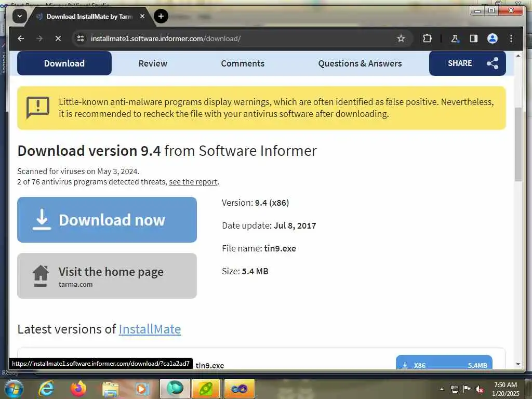This screenshot has width=532, height=399.
Task: Open the Comments tab
Action: coord(243,63)
